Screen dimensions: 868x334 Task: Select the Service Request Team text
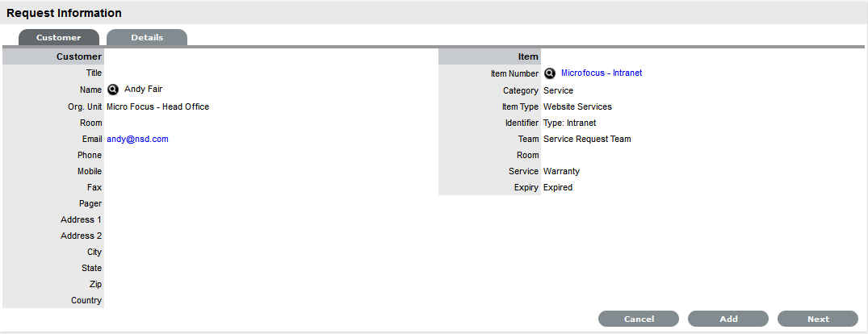click(x=587, y=139)
